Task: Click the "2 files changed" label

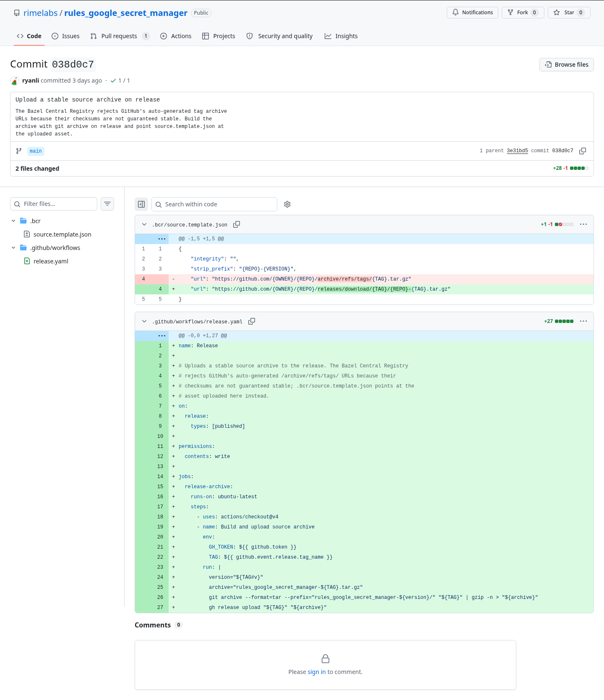Action: tap(37, 169)
